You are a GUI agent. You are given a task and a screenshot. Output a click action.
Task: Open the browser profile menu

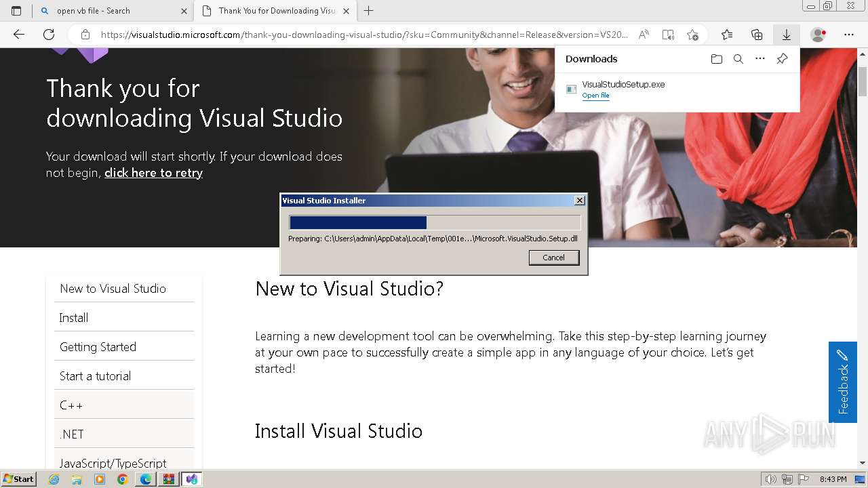click(818, 35)
